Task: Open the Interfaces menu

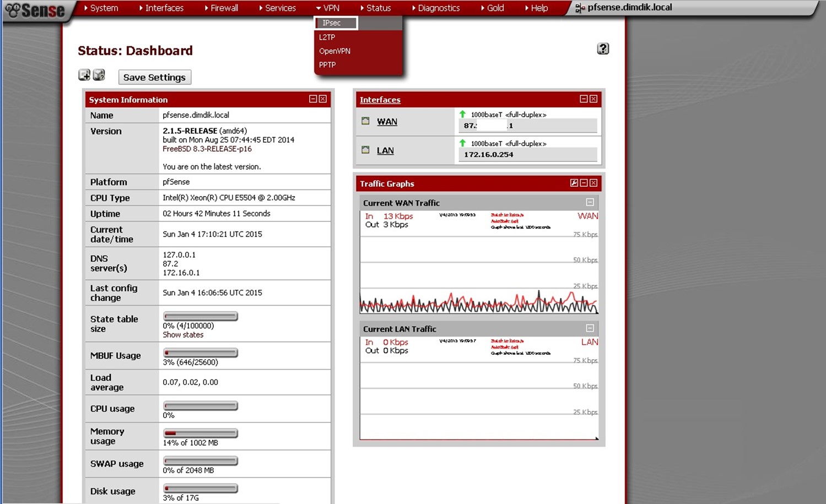Action: coord(161,8)
